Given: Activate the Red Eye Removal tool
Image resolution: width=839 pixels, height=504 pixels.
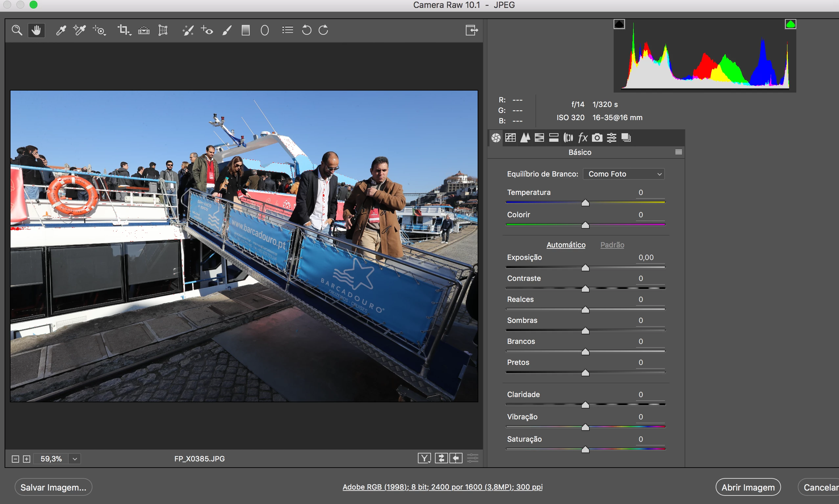Looking at the screenshot, I should pos(207,31).
